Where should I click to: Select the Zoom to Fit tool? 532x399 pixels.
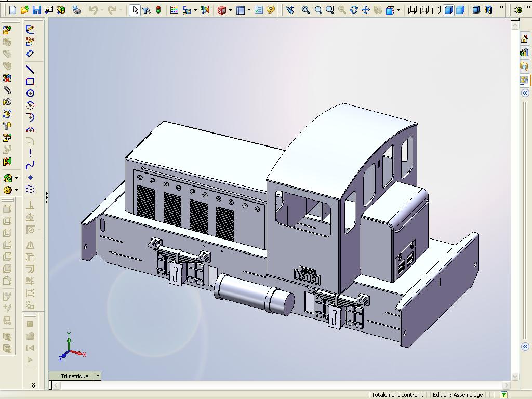tap(305, 10)
